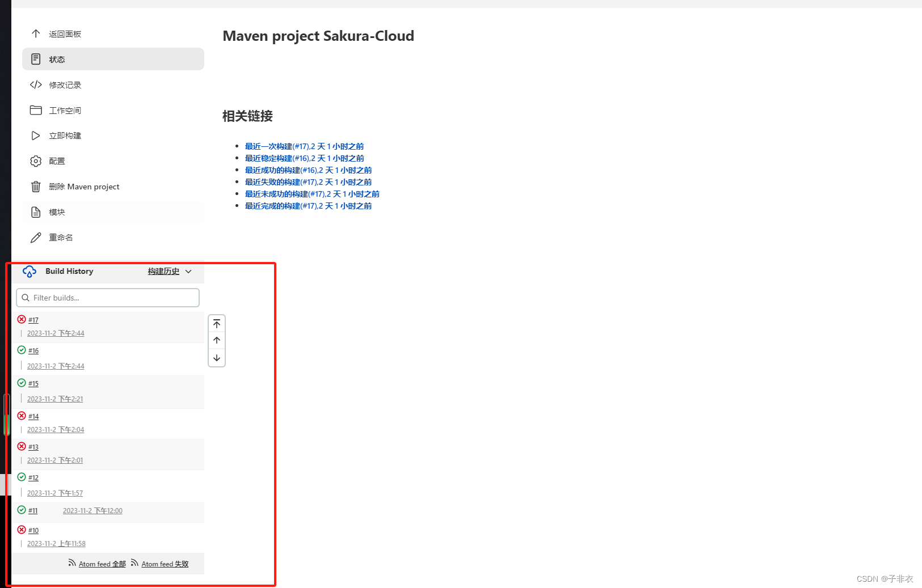Click the failed status icon of build #14
The height and width of the screenshot is (588, 922).
tap(22, 416)
